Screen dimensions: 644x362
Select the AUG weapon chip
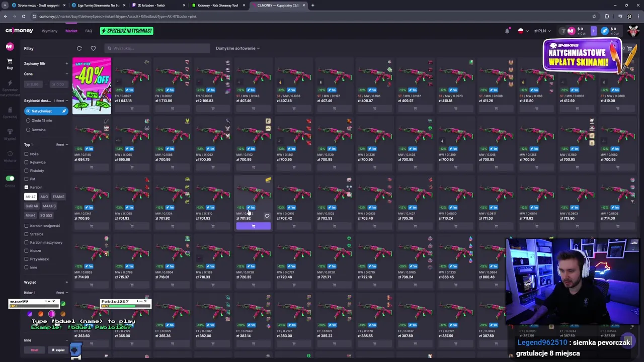click(44, 197)
